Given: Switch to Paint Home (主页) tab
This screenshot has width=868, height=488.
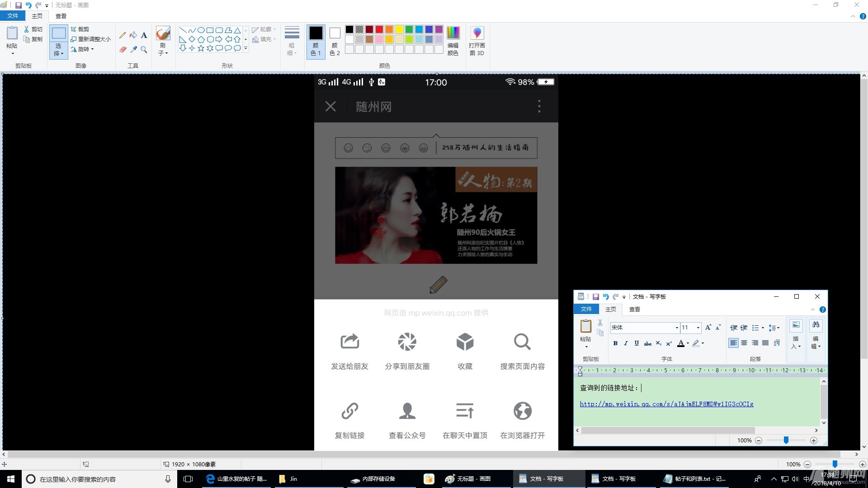Looking at the screenshot, I should (37, 16).
